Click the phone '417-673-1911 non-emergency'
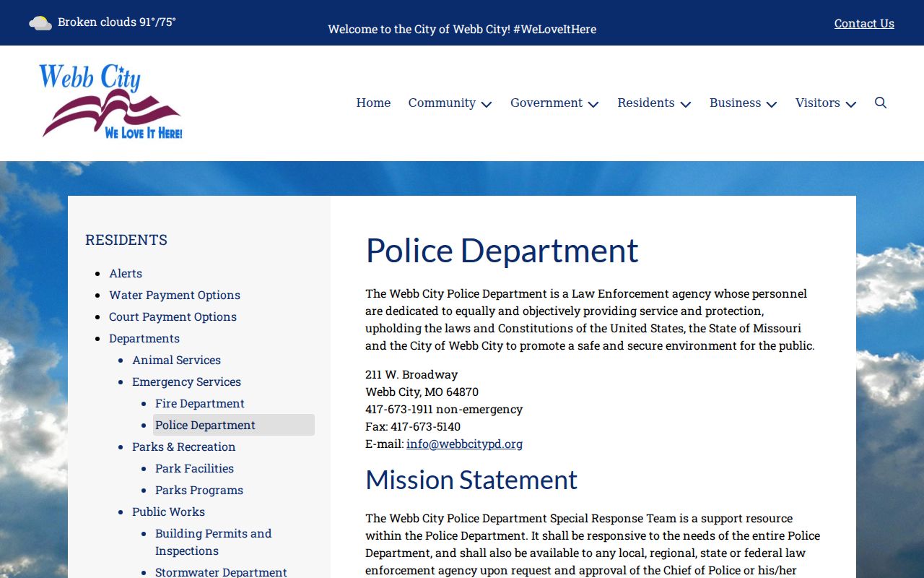 (444, 409)
